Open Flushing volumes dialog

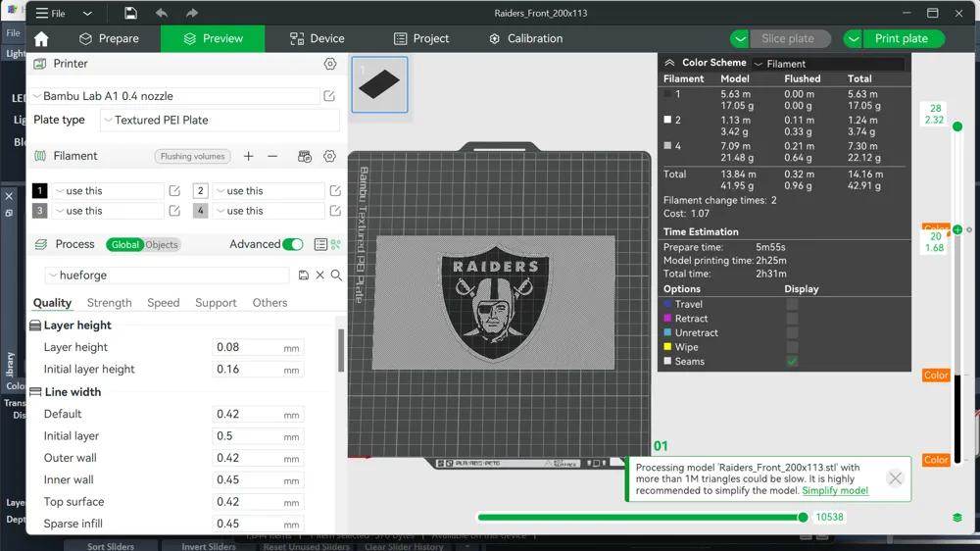tap(192, 156)
